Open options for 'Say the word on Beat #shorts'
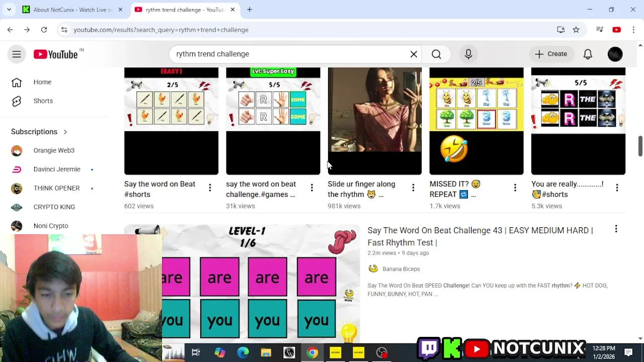This screenshot has height=362, width=644. coord(210,188)
